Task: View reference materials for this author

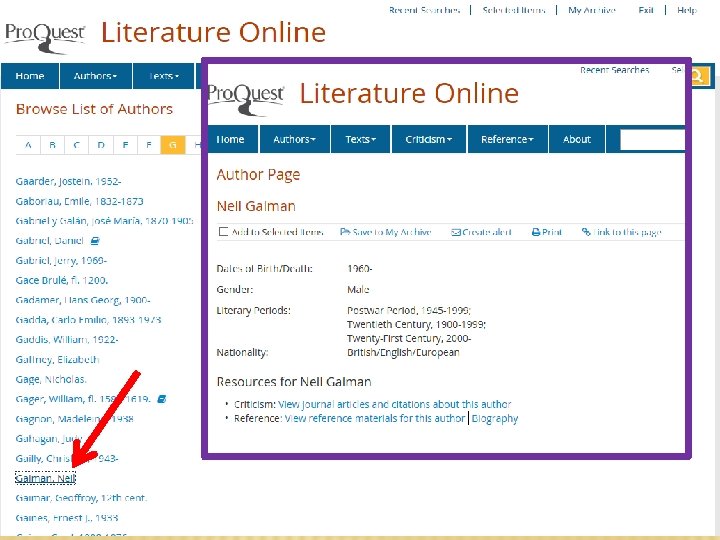Action: coord(375,418)
